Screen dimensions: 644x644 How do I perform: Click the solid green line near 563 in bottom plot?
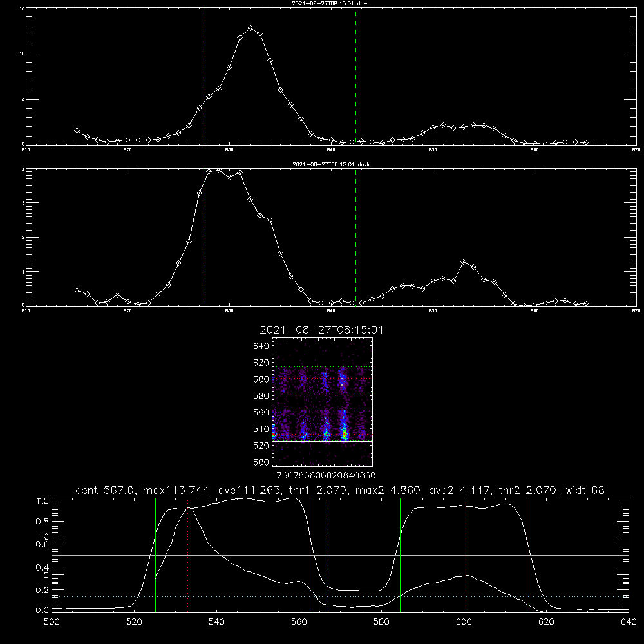coord(310,554)
